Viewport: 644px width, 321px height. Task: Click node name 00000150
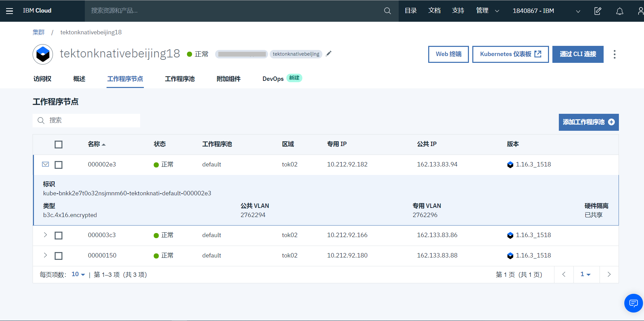(102, 255)
